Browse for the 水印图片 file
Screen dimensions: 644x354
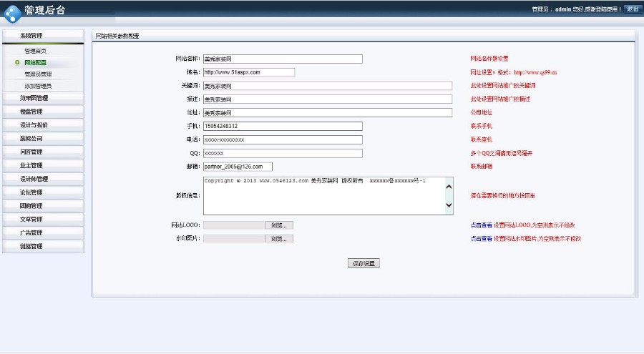[x=280, y=239]
